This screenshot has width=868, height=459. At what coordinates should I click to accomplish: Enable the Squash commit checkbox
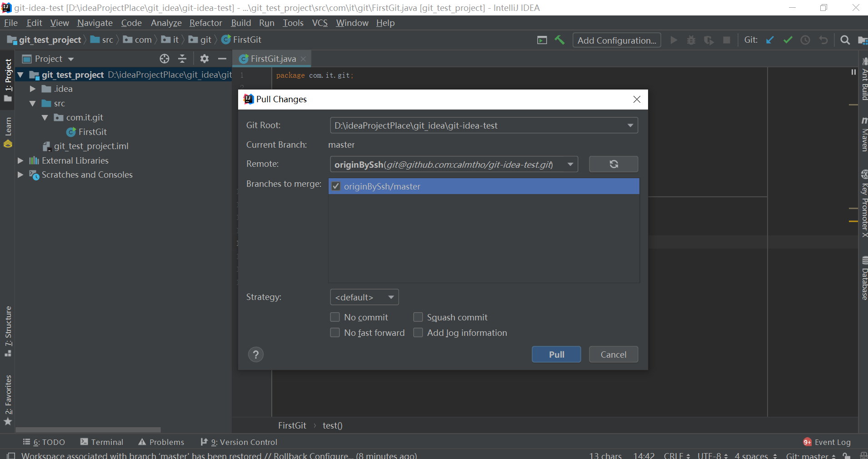418,317
